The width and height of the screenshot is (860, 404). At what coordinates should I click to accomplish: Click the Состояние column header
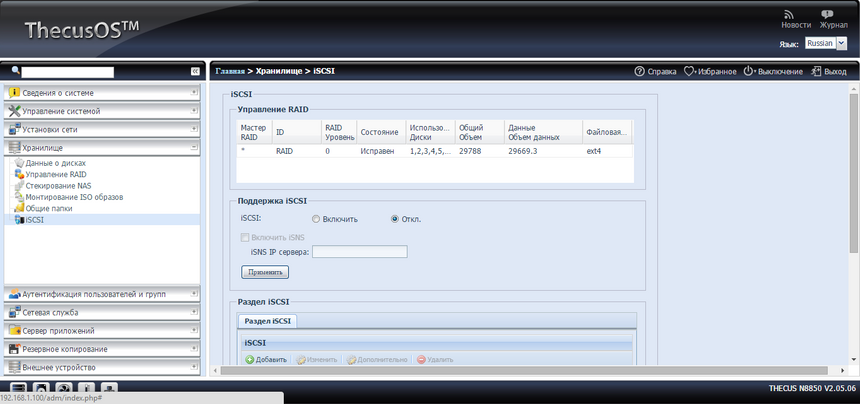(x=381, y=132)
